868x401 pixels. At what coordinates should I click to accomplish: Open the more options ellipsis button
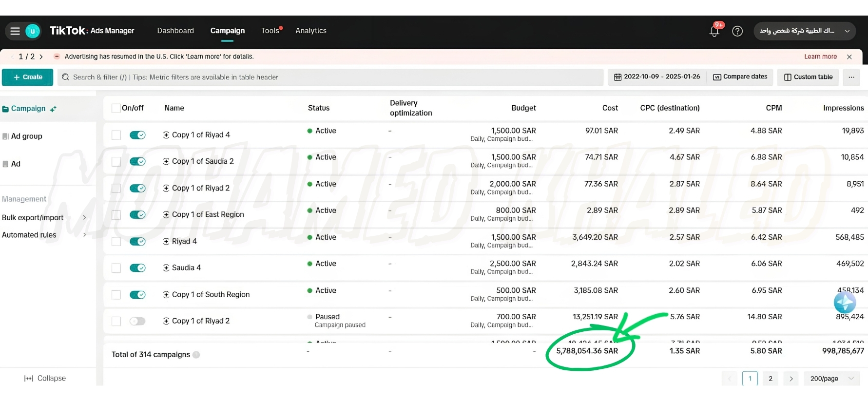(x=851, y=77)
